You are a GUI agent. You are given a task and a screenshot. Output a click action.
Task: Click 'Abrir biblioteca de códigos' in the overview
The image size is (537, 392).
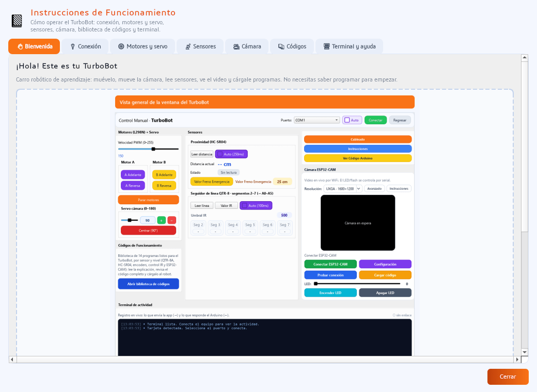coord(148,284)
